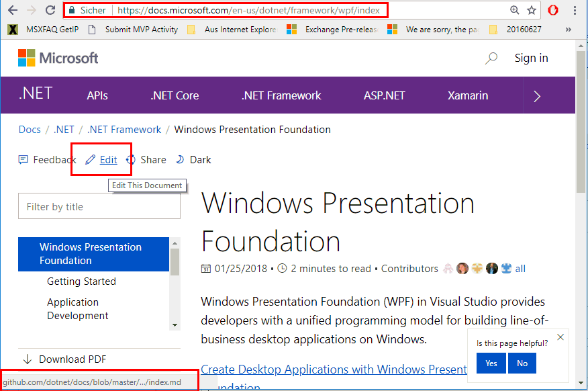Screen dimensions: 588x391
Task: Click the page scrollbar up arrow
Action: (x=581, y=46)
